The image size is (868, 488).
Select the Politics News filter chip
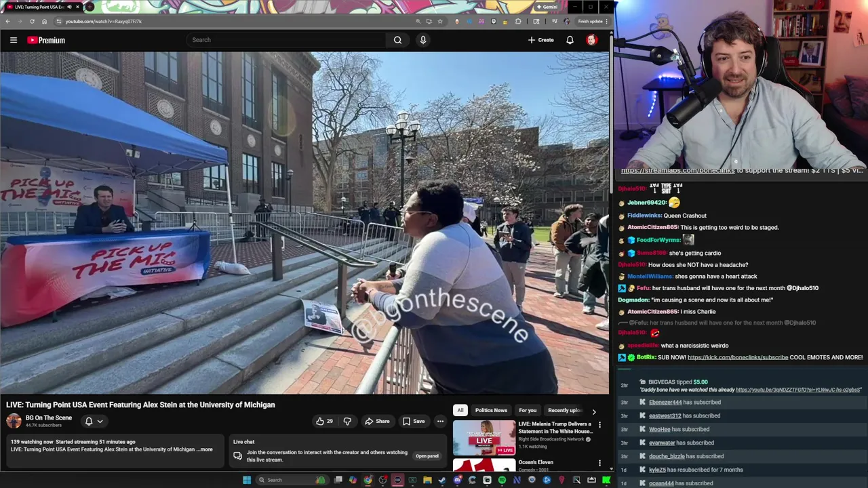click(491, 410)
